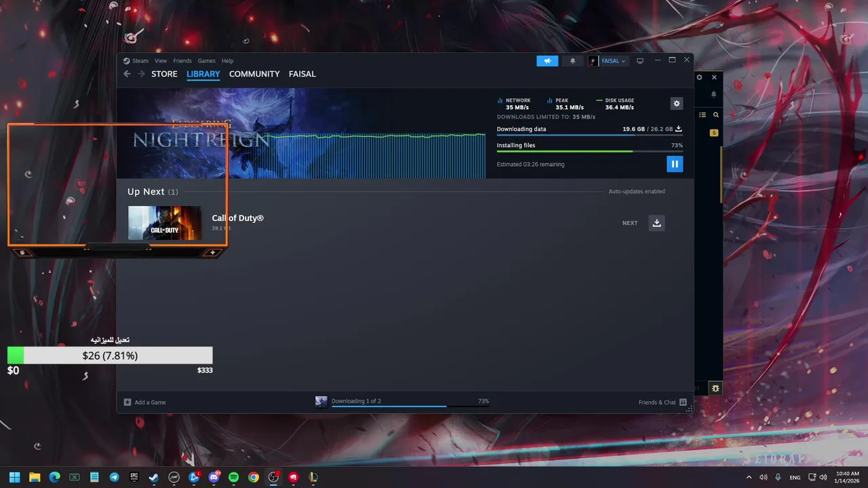Click the yellow 5 badge in background window
Screen dimensions: 868x488
[714, 133]
